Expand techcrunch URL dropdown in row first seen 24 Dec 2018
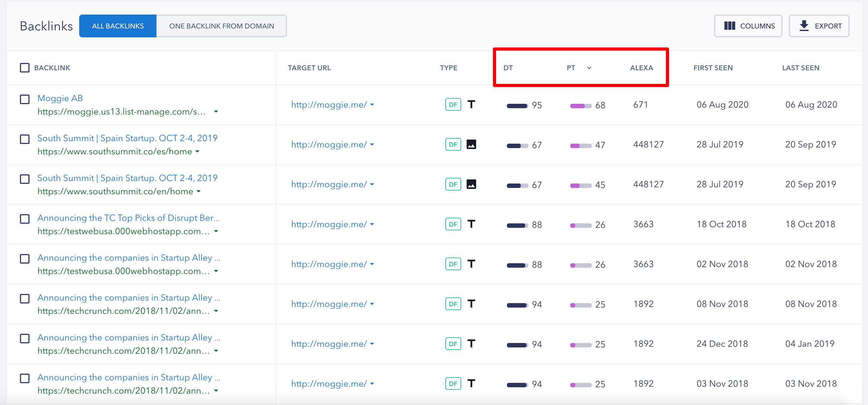868x405 pixels. coord(216,351)
